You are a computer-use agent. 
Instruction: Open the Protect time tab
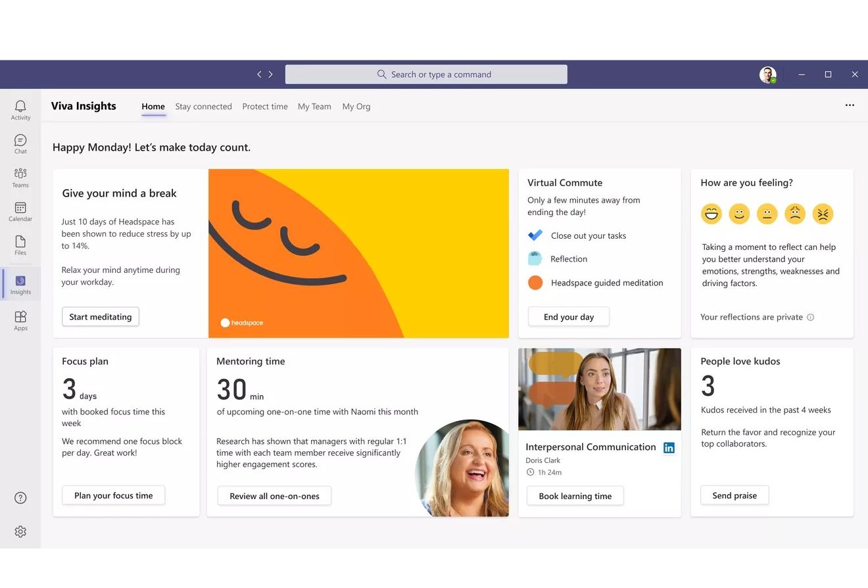(x=265, y=107)
